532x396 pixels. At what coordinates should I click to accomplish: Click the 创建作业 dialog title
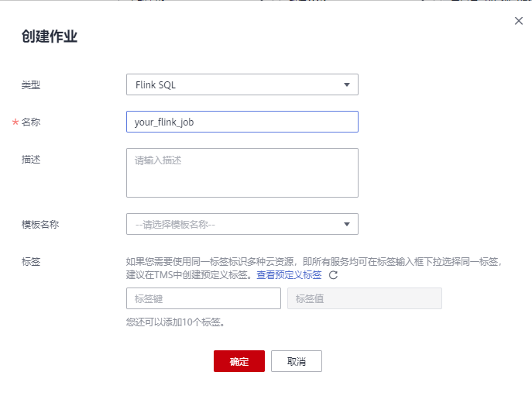pyautogui.click(x=50, y=36)
